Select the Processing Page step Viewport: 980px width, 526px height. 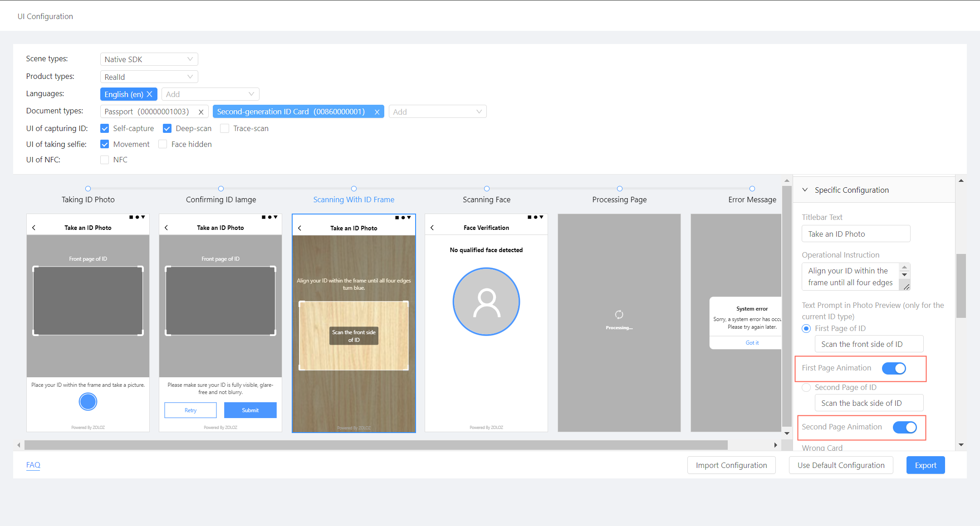point(619,200)
